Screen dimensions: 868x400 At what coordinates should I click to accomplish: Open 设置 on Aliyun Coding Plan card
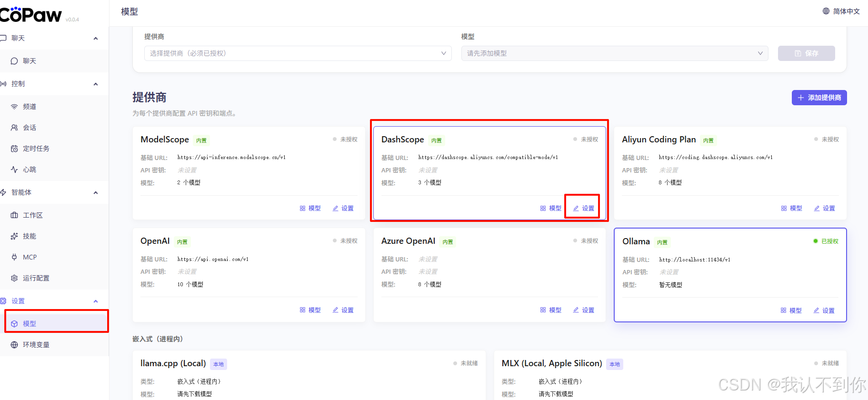[825, 209]
